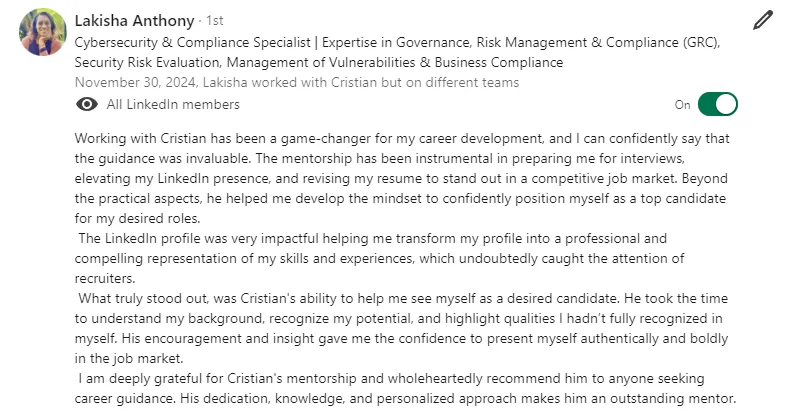
Task: Click the Expertise in Governance, Risk Management text
Action: tap(455, 43)
